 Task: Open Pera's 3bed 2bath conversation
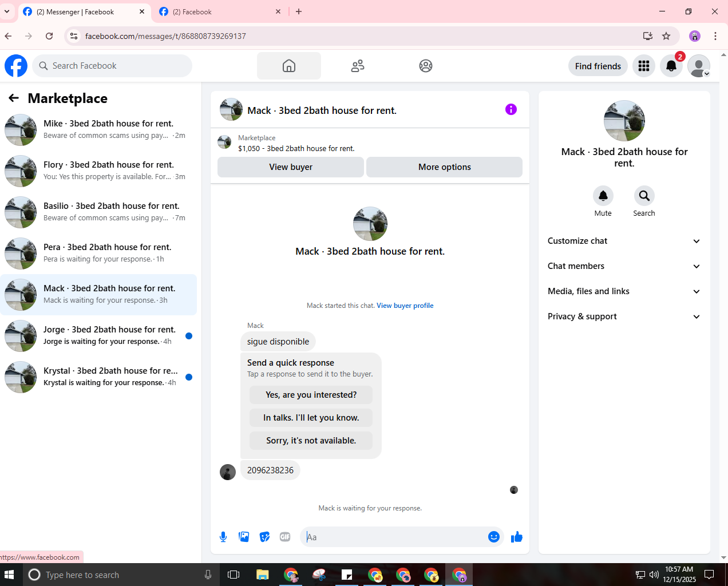click(98, 254)
